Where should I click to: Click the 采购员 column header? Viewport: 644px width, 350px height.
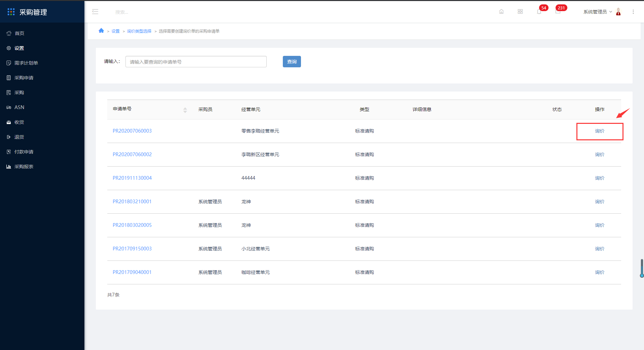[205, 109]
